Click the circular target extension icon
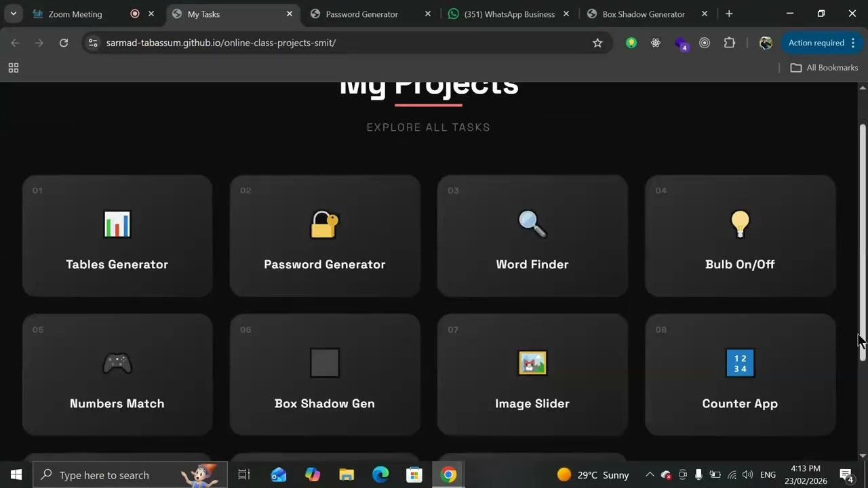 [705, 43]
